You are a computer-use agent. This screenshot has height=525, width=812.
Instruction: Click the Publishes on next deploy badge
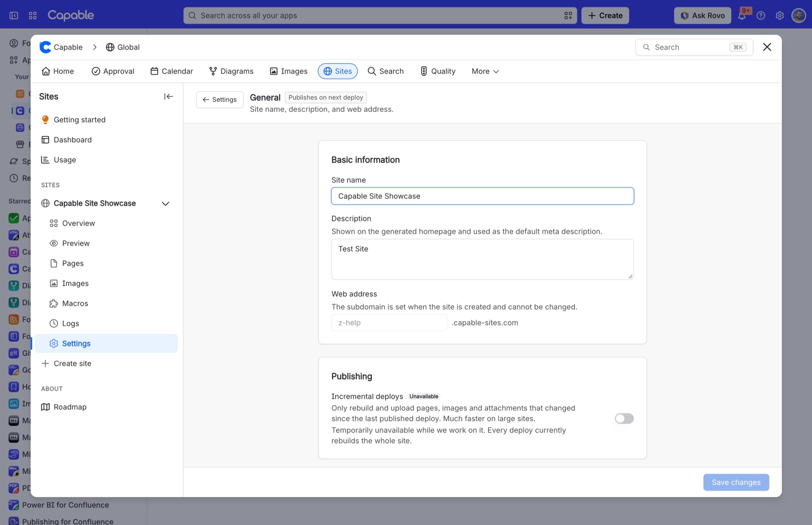click(x=326, y=98)
